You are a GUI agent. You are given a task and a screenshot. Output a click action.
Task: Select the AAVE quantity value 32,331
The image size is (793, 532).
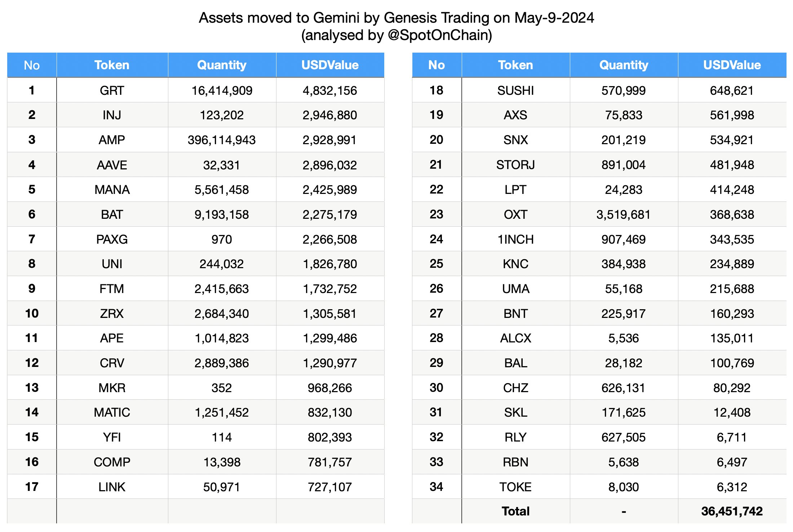coord(221,165)
